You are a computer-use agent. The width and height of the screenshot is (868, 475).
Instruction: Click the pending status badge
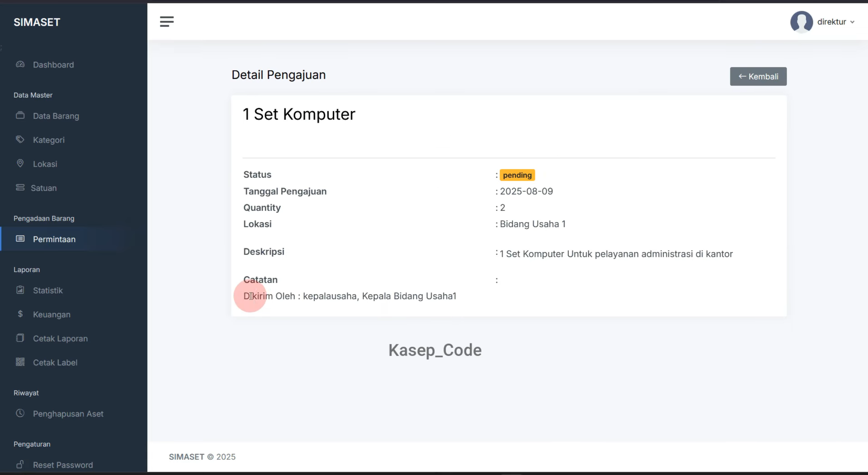517,175
